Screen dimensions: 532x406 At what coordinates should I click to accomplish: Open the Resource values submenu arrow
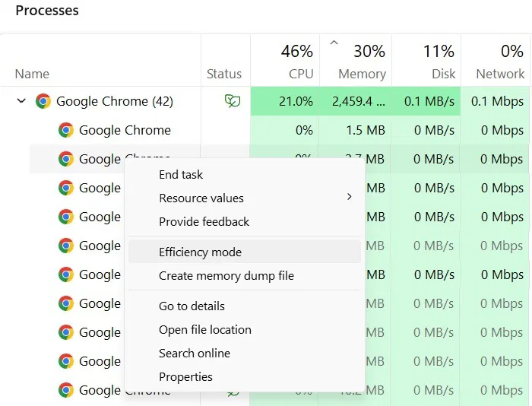pos(349,197)
